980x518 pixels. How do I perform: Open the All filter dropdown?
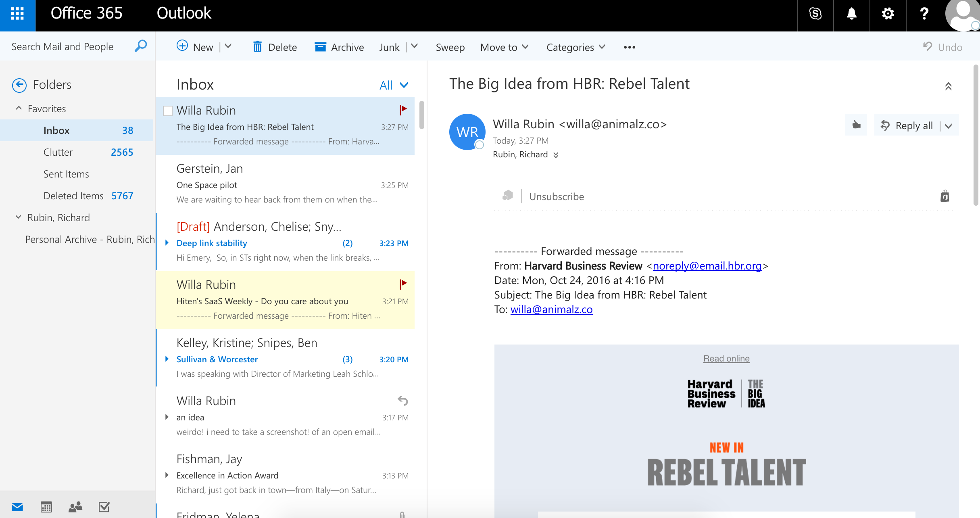tap(394, 85)
